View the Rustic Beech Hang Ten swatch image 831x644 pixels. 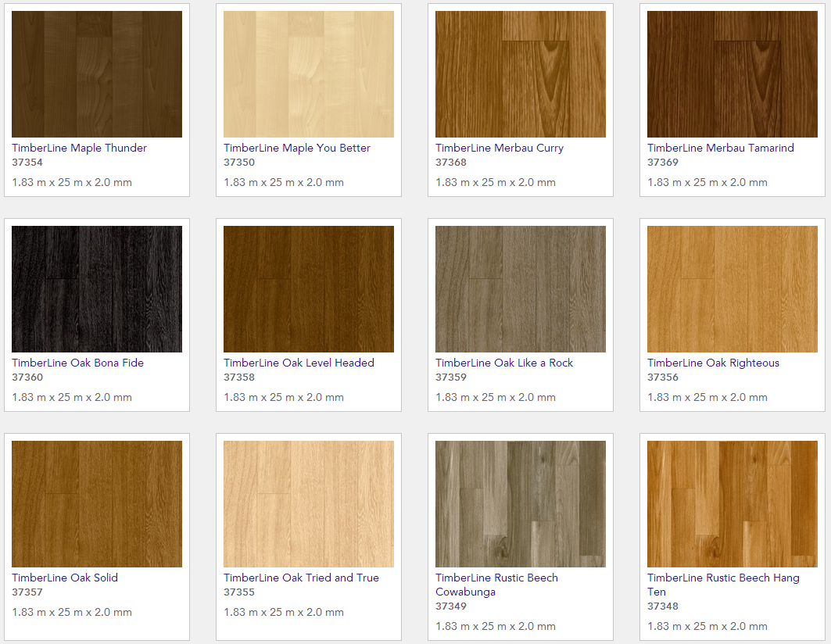tap(732, 504)
